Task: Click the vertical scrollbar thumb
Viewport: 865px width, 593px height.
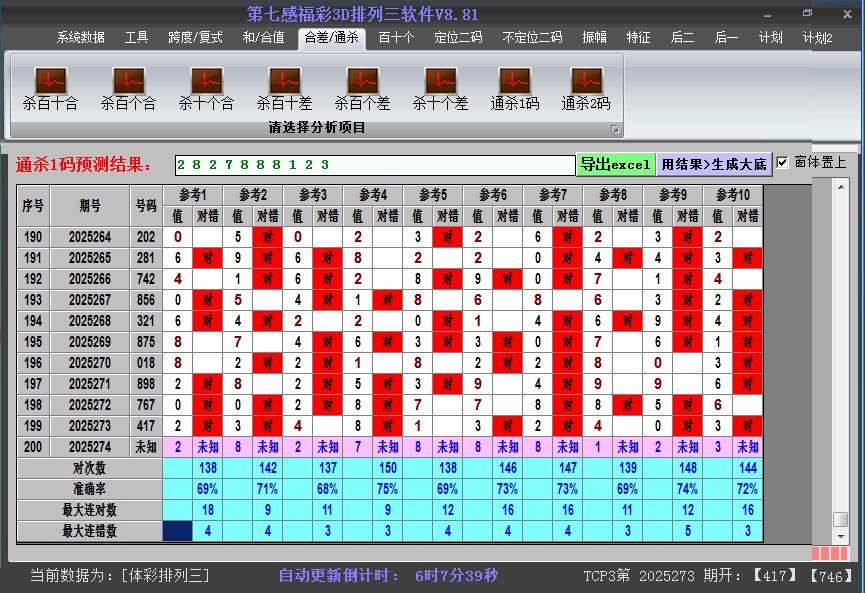Action: click(841, 519)
